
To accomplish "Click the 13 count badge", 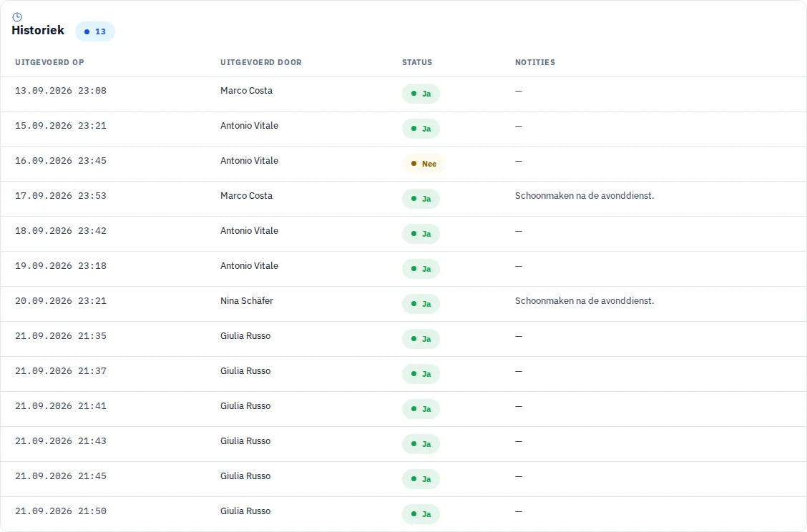I will [95, 31].
